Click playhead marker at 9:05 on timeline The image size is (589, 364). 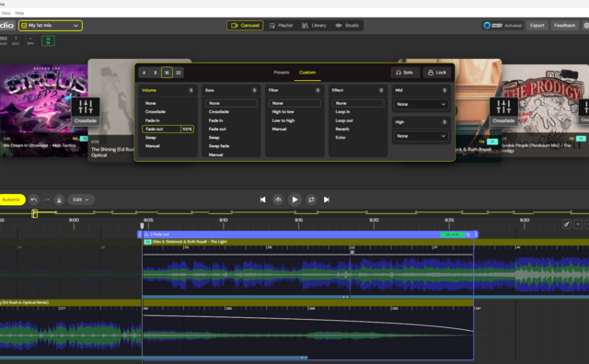pyautogui.click(x=142, y=225)
